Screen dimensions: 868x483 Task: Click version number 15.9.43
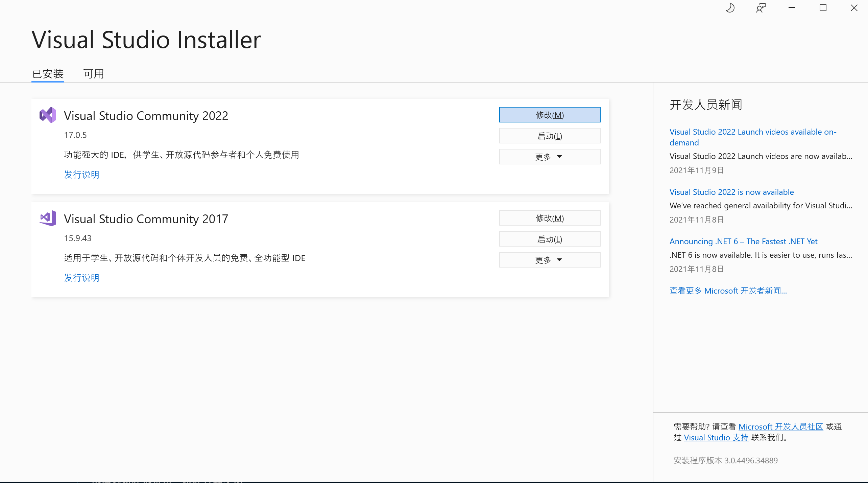pos(78,238)
